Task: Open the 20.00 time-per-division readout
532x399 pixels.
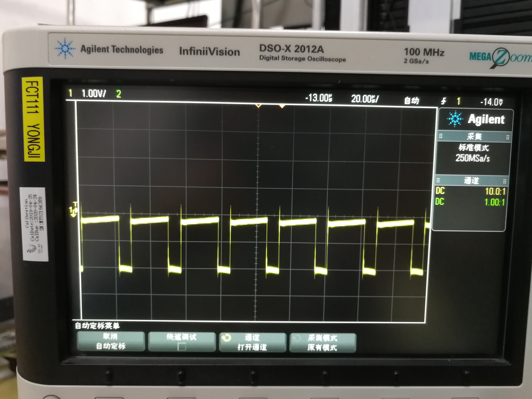Action: 365,99
